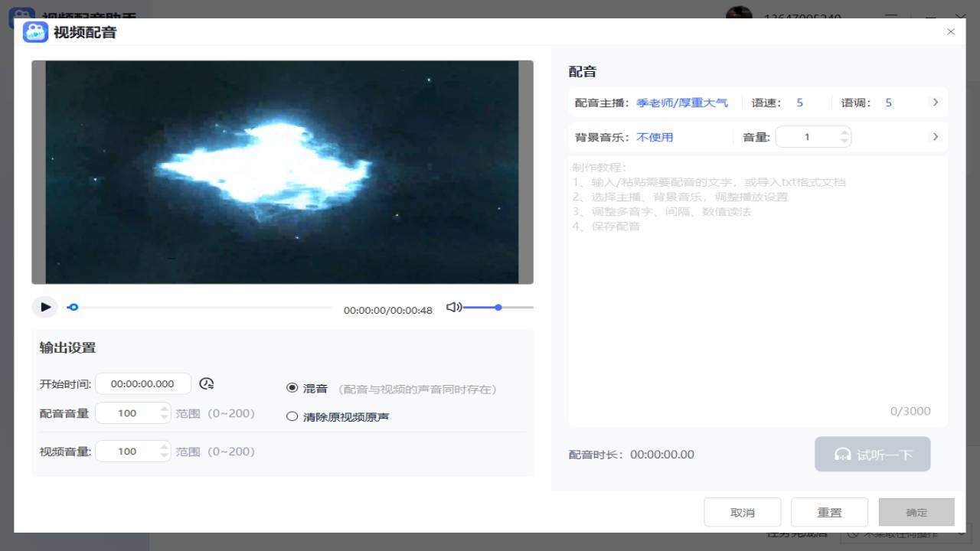
Task: Change background music by clicking 不使用
Action: (655, 136)
